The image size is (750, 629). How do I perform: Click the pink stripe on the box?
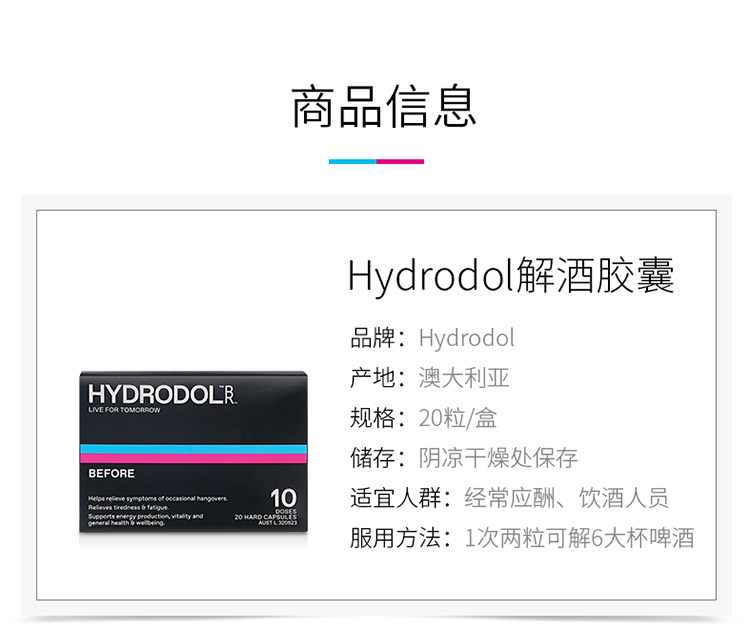[x=193, y=458]
